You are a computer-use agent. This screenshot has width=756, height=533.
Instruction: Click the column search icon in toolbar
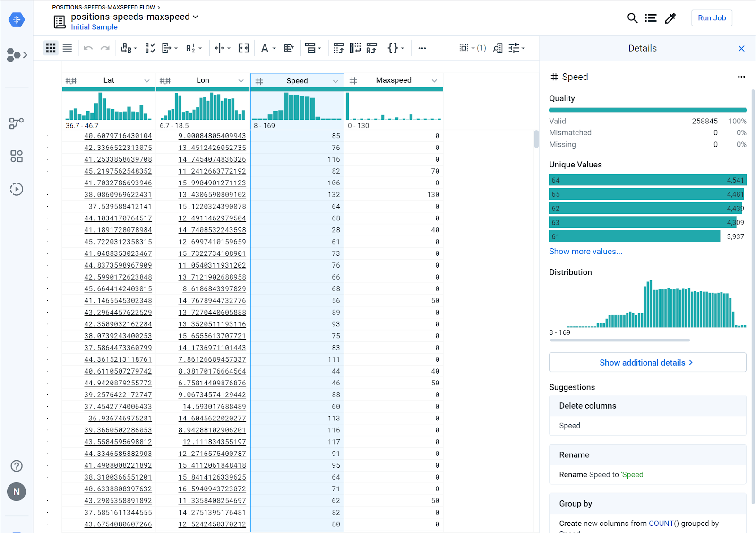pos(498,48)
